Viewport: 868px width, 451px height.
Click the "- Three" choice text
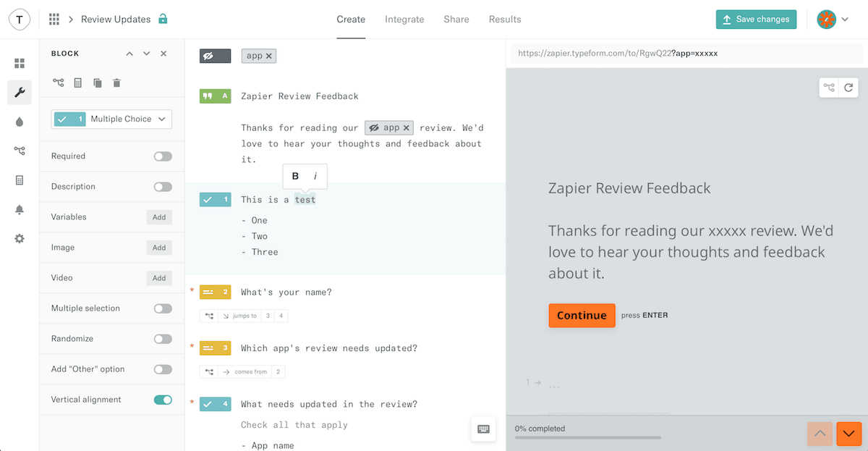point(260,252)
